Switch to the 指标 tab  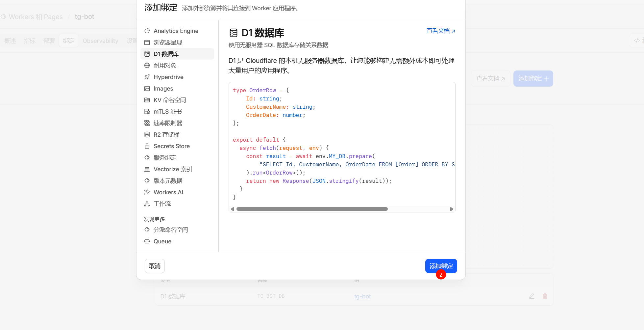30,41
